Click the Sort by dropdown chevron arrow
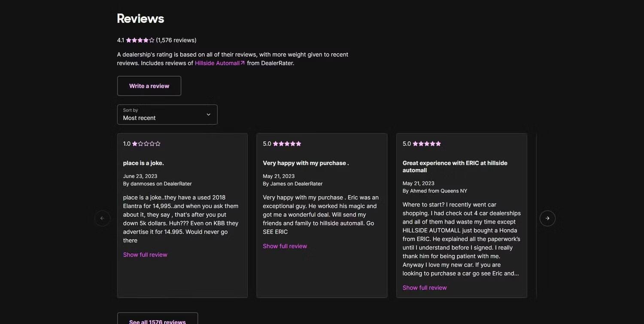644x324 pixels. click(208, 115)
